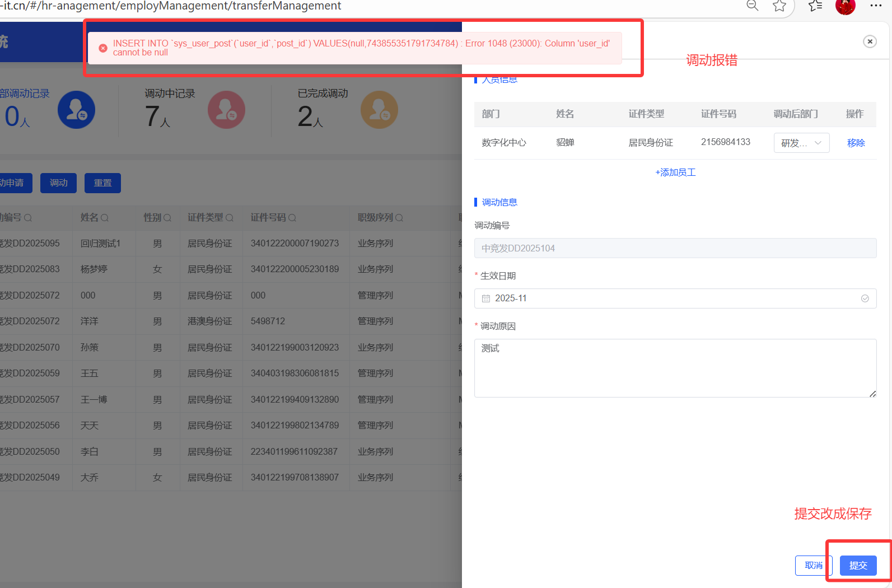Image resolution: width=892 pixels, height=588 pixels.
Task: Open the browser profile avatar
Action: tap(846, 6)
